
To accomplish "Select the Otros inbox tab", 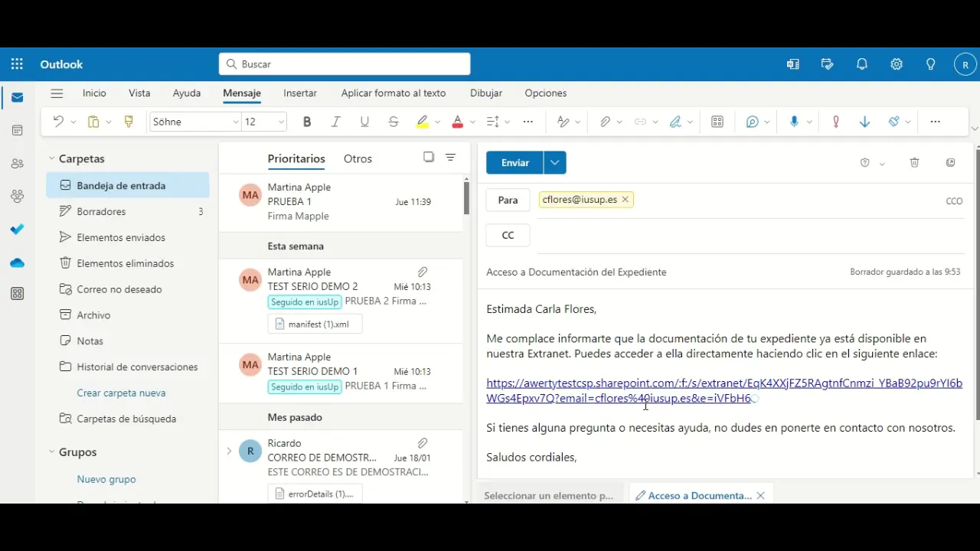I will [358, 159].
